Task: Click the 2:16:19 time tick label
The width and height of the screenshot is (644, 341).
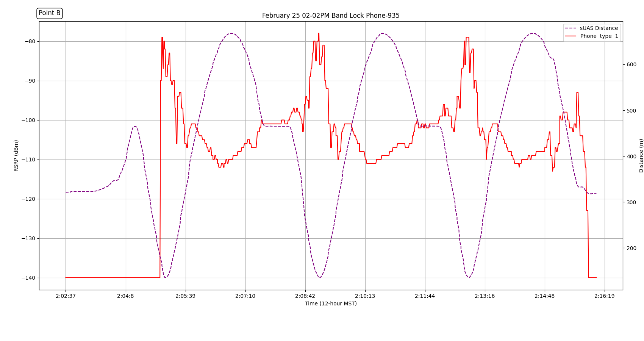Action: (604, 296)
